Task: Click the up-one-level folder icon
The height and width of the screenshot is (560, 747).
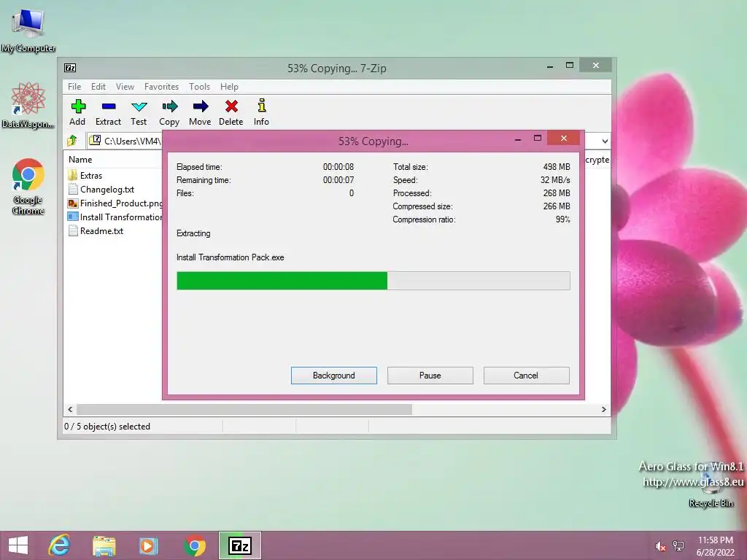Action: pos(72,141)
